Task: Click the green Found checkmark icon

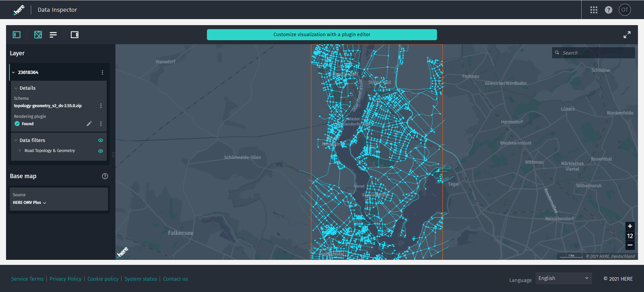Action: (x=17, y=124)
